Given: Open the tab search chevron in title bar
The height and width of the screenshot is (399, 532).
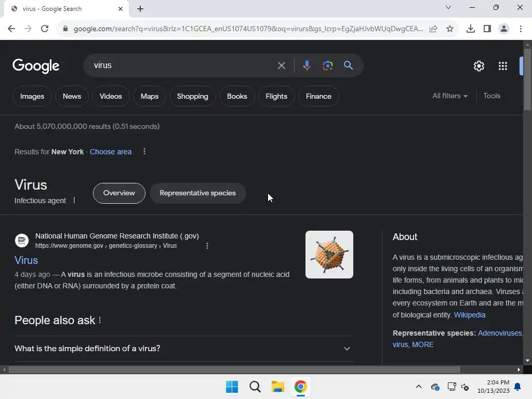Looking at the screenshot, I should click(x=448, y=7).
